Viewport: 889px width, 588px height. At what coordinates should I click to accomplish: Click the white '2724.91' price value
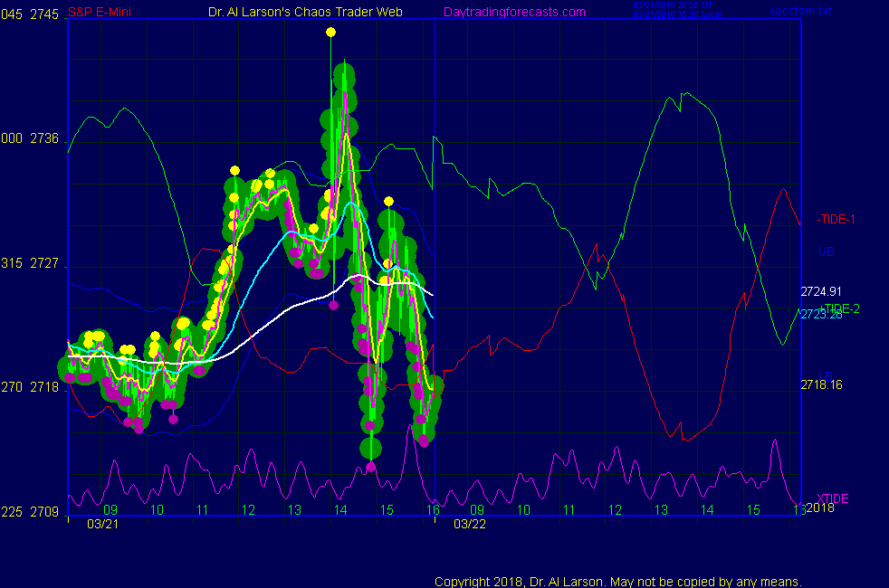[821, 291]
